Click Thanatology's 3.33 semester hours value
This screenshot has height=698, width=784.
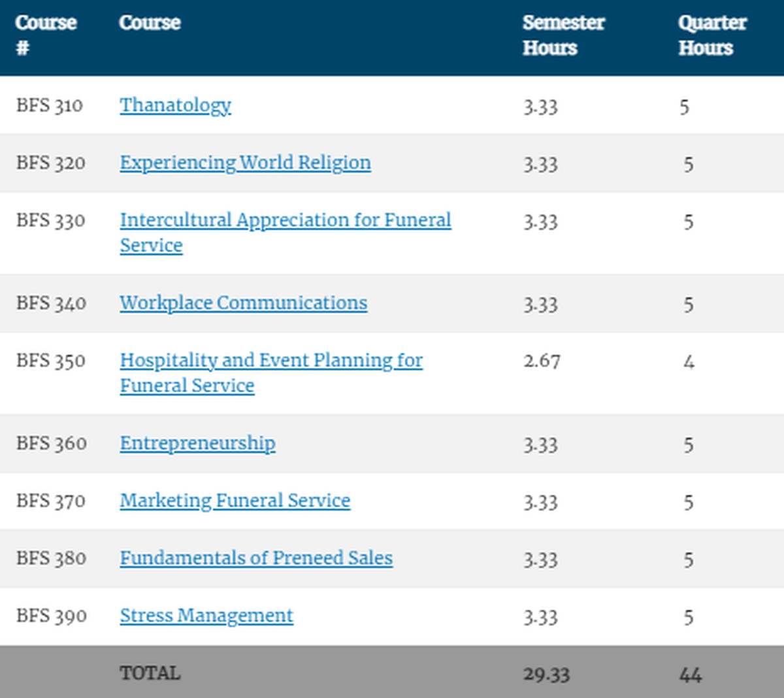540,107
